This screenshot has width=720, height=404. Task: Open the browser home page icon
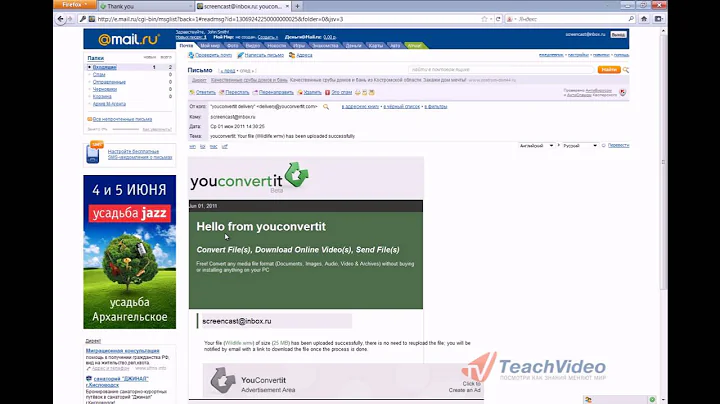click(644, 19)
